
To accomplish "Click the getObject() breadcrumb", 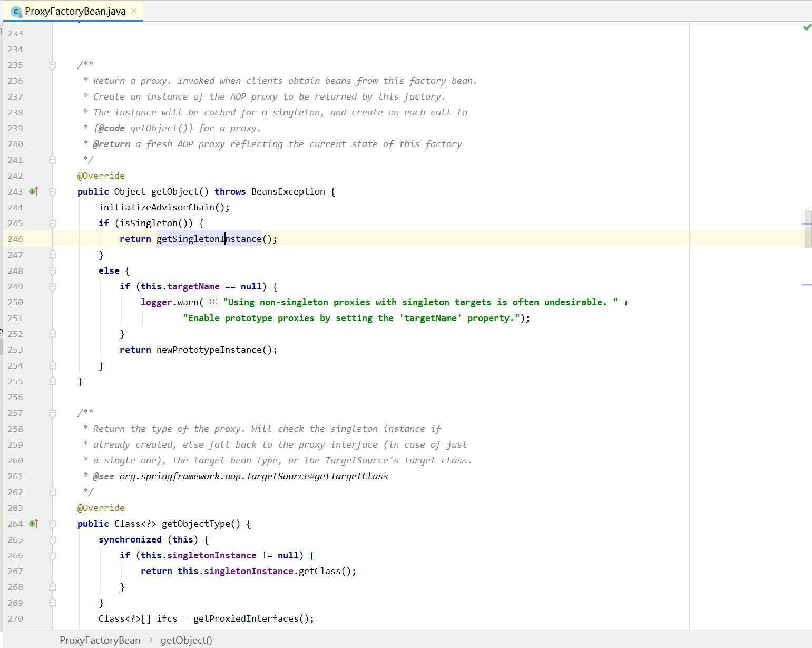I will tap(186, 640).
